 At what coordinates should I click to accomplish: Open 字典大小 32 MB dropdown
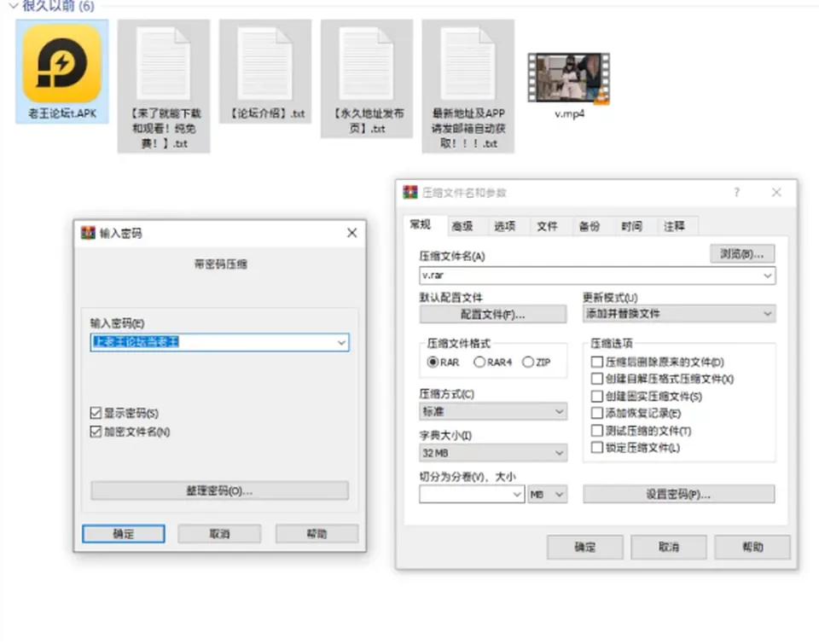coord(492,452)
